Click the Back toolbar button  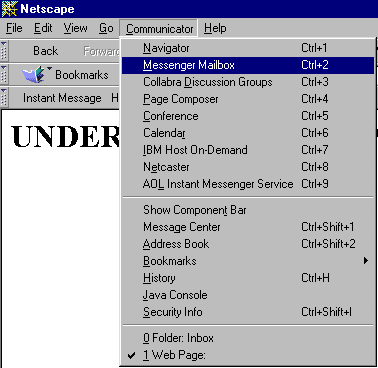(45, 51)
